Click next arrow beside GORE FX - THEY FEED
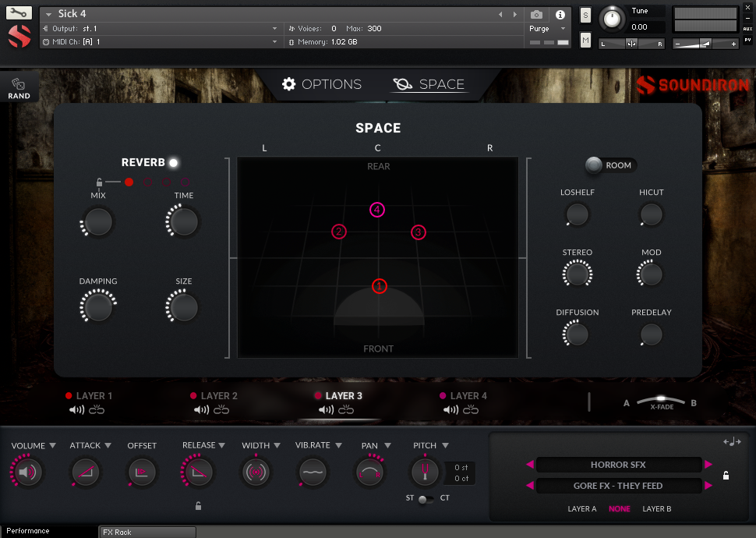Image resolution: width=756 pixels, height=538 pixels. tap(708, 486)
